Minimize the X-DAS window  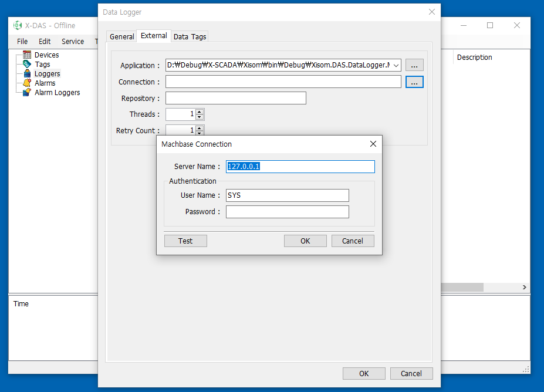(464, 25)
